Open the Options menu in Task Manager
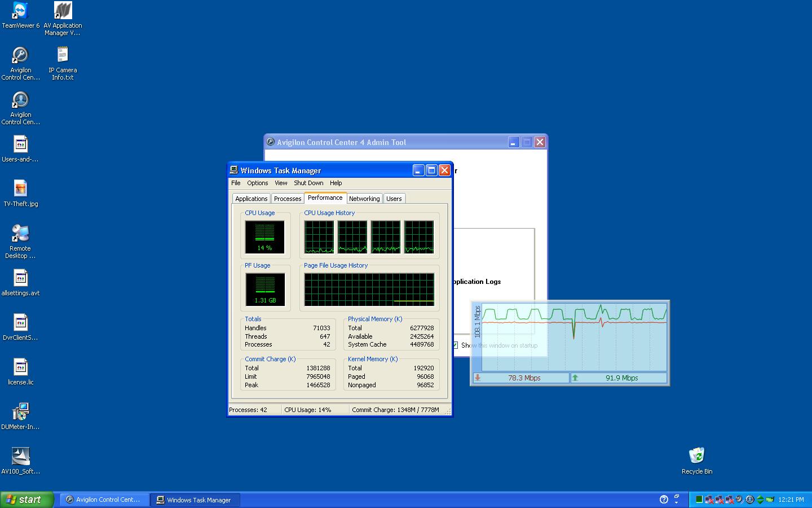 (258, 183)
